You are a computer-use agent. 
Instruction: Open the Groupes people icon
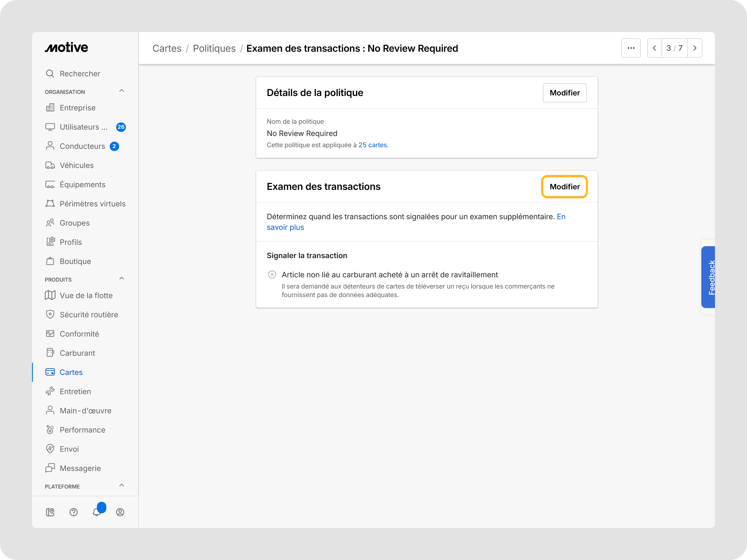(x=50, y=223)
